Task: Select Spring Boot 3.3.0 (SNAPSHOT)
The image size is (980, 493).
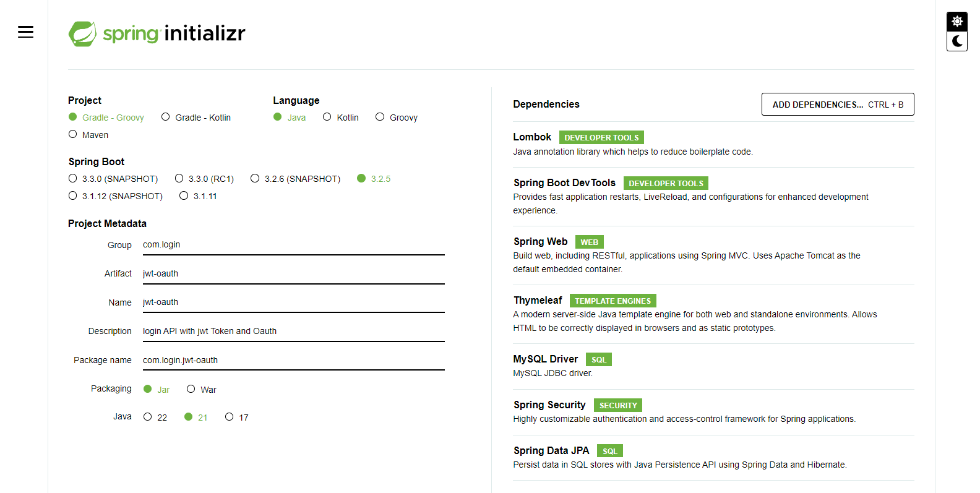Action: pos(113,179)
